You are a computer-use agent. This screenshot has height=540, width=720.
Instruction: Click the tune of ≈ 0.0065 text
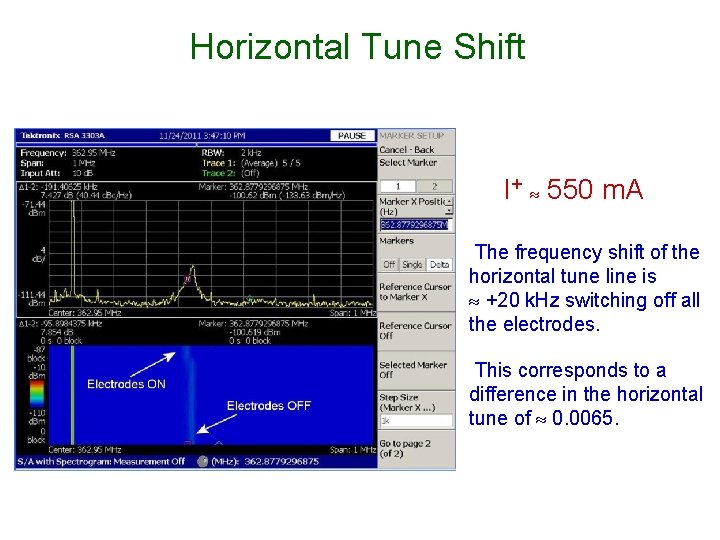click(x=544, y=418)
